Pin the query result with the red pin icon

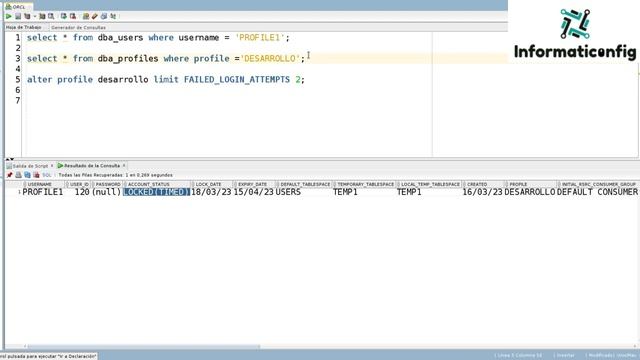pos(9,175)
